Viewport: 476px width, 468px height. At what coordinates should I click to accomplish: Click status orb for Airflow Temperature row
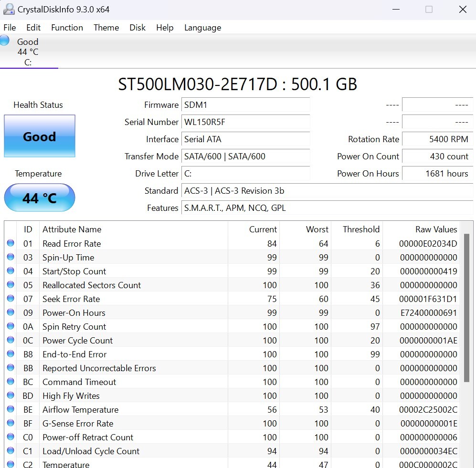[x=11, y=409]
